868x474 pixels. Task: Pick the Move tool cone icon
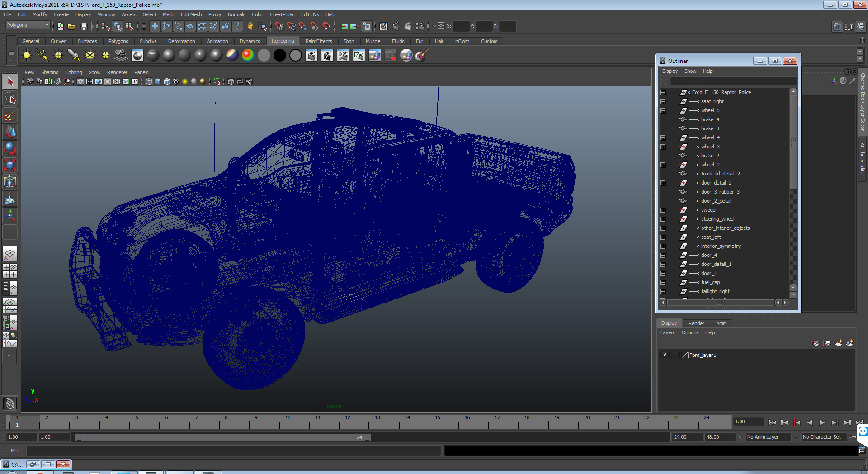click(x=10, y=132)
